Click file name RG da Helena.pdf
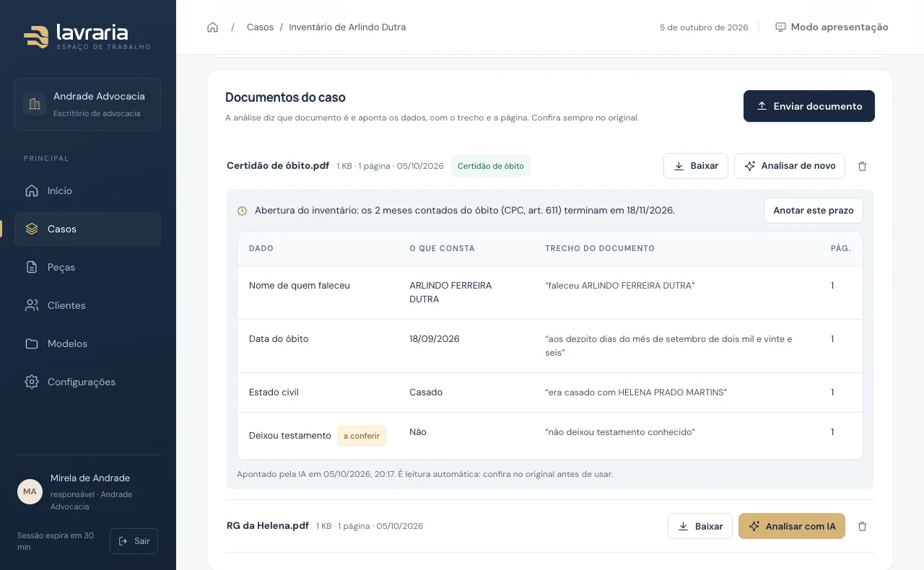Image resolution: width=924 pixels, height=570 pixels. [x=268, y=525]
